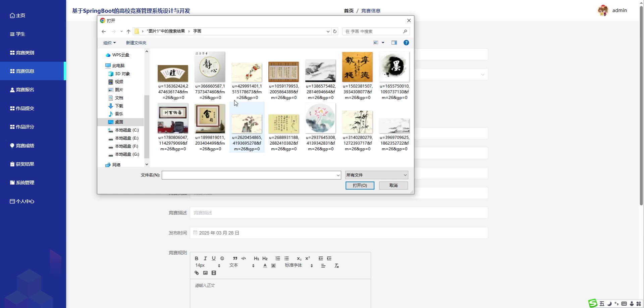Insert an image in the rich text editor

205,273
